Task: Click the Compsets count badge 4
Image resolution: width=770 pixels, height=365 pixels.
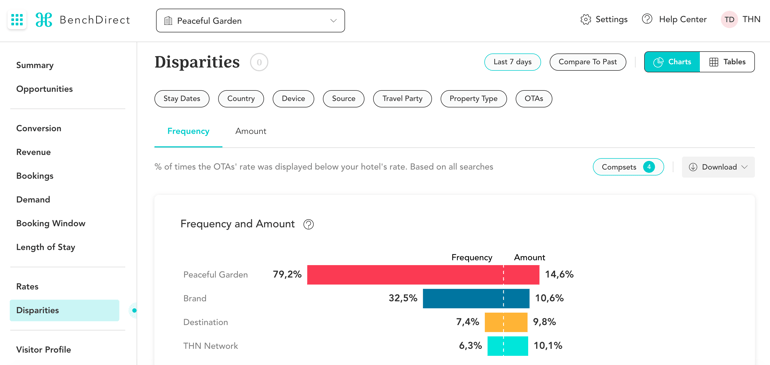Action: click(649, 167)
